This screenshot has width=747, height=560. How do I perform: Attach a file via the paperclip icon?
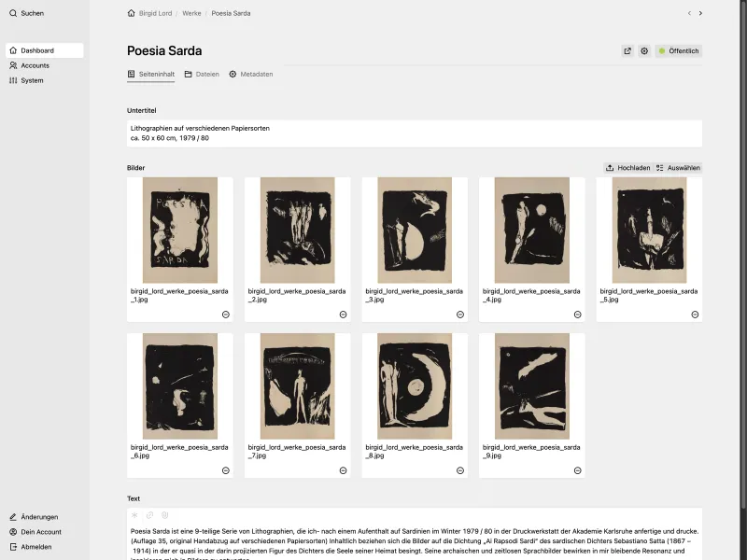click(x=164, y=514)
